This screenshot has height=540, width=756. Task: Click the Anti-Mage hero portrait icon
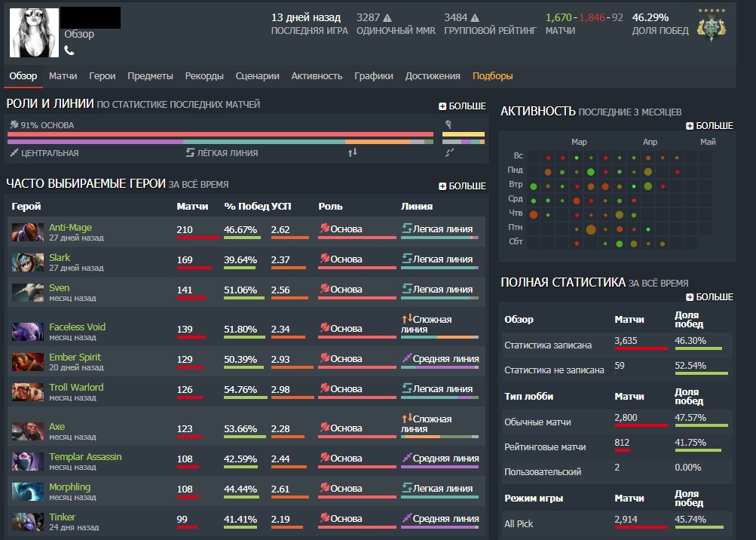point(28,232)
